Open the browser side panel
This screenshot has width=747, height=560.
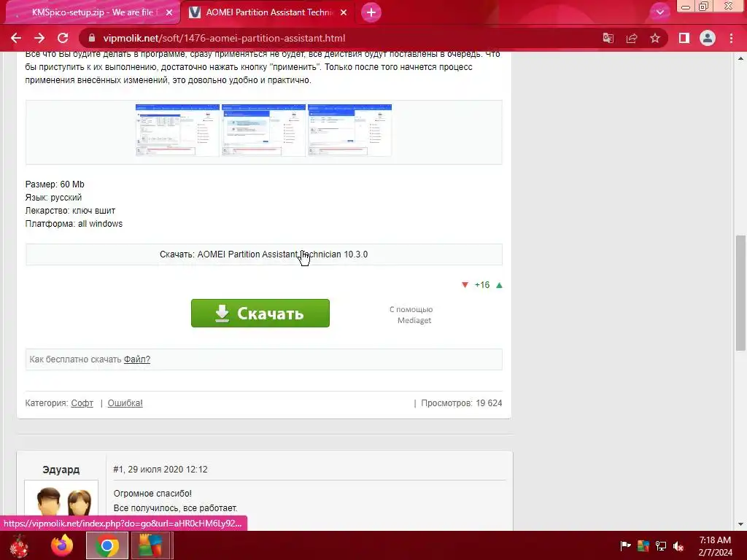(x=684, y=38)
